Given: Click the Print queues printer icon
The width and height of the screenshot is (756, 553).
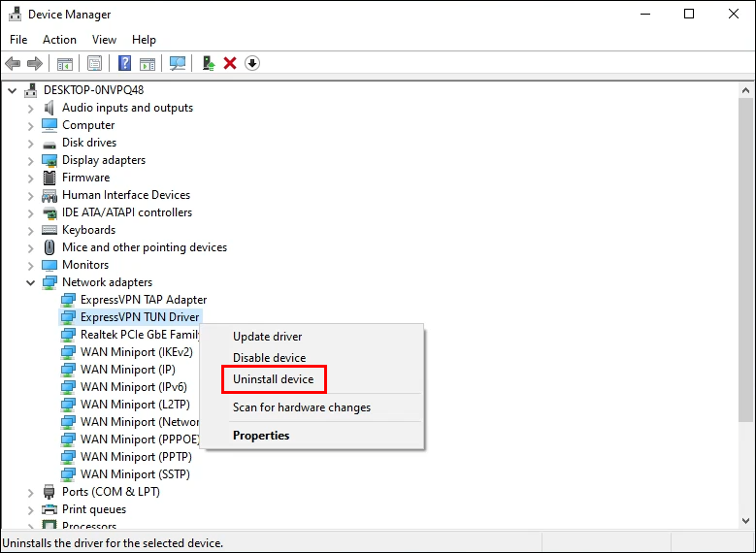Looking at the screenshot, I should tap(49, 509).
